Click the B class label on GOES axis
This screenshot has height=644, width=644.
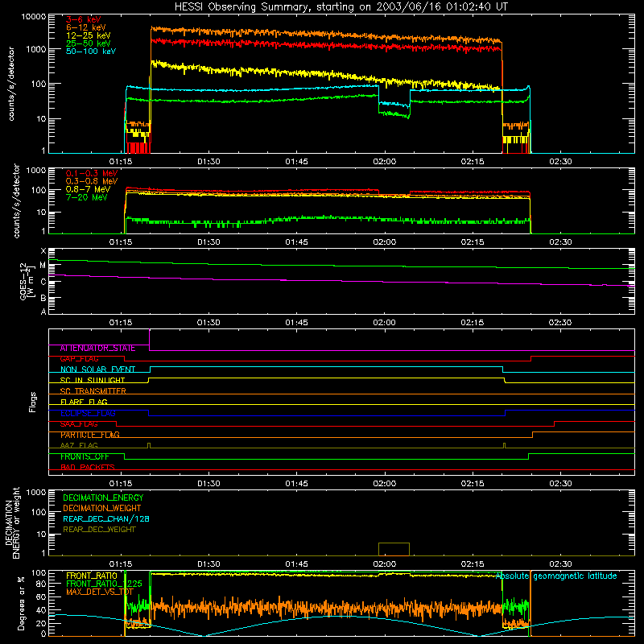pyautogui.click(x=43, y=299)
